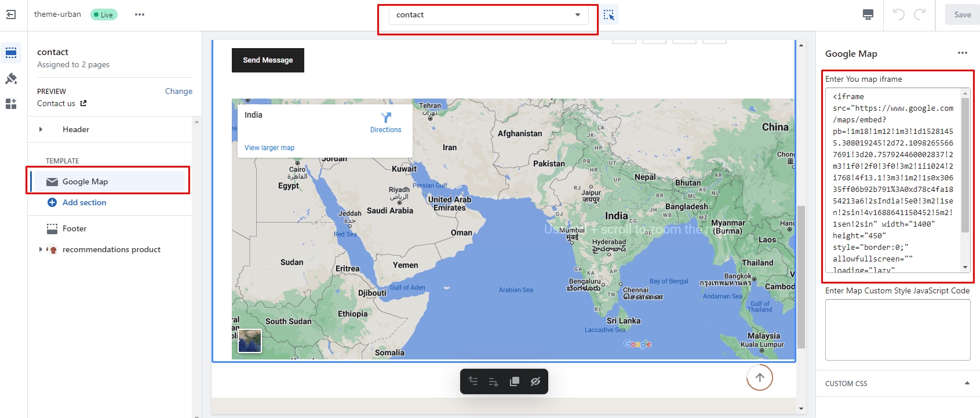This screenshot has height=418, width=980.
Task: Click the undo arrow
Action: click(x=899, y=14)
